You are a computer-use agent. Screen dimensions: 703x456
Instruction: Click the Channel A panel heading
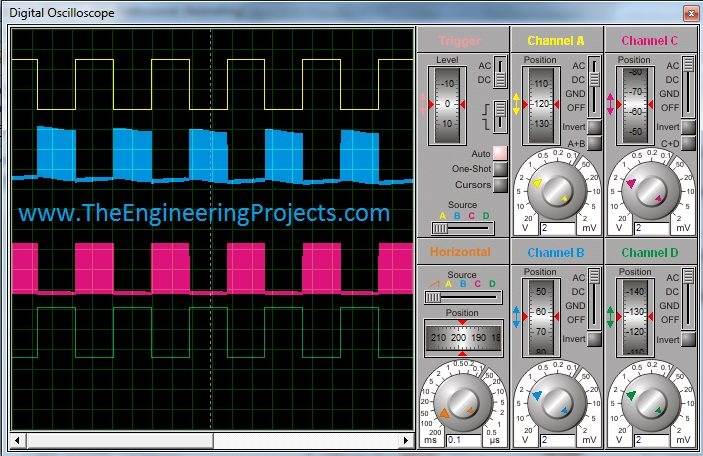(x=556, y=41)
